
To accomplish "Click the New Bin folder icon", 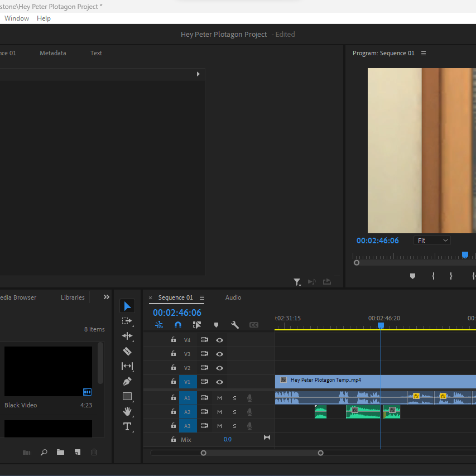I will click(x=60, y=452).
